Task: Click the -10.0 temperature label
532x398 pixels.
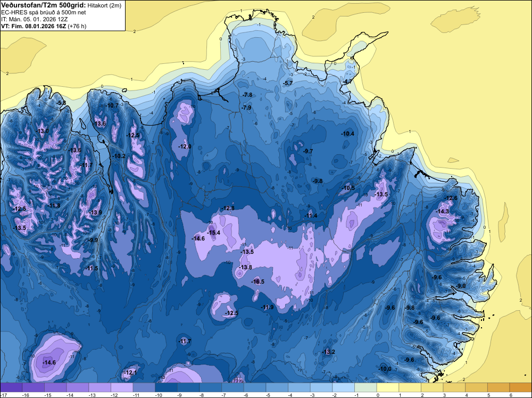Action: click(385, 369)
